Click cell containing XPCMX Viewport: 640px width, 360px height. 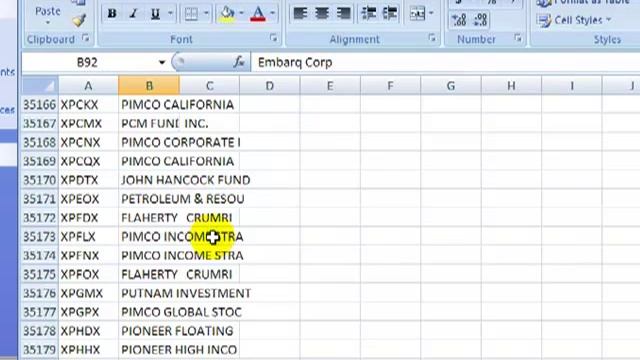click(88, 124)
